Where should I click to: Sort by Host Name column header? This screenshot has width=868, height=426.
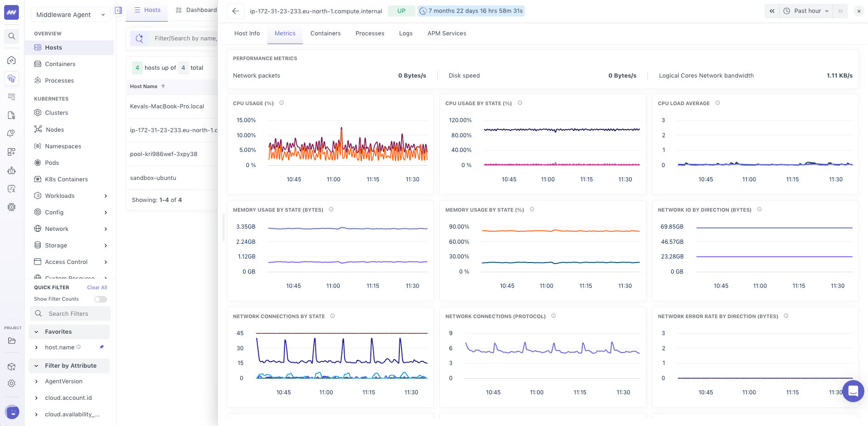[x=147, y=86]
